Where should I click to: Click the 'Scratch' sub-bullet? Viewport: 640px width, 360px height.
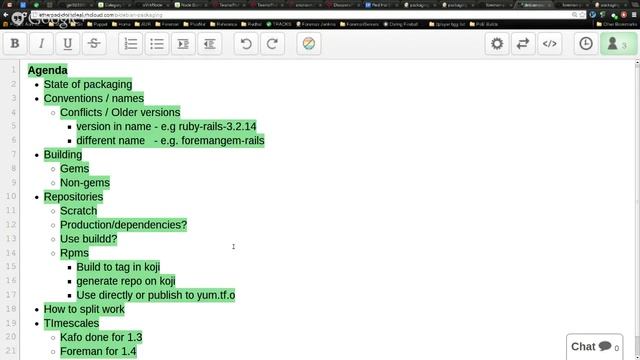[78, 211]
